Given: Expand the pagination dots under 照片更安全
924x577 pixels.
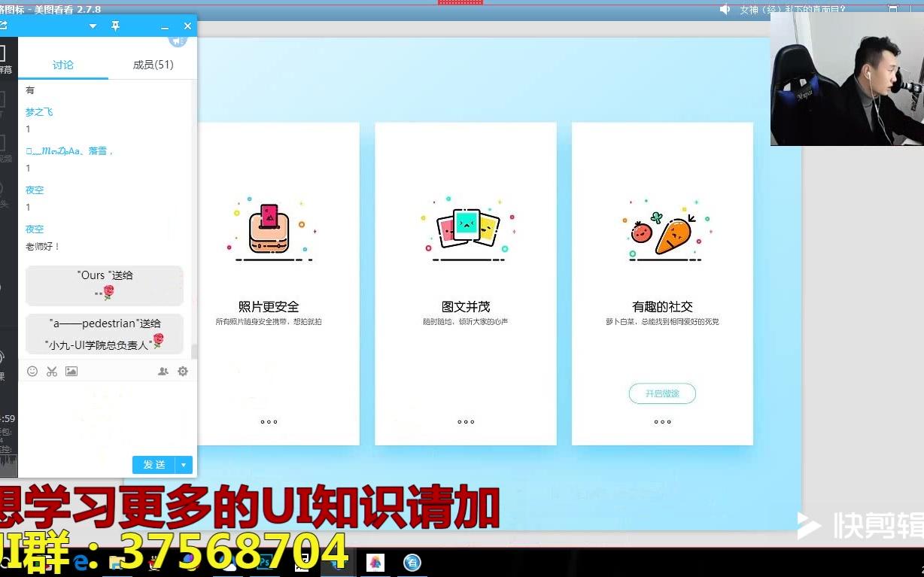Looking at the screenshot, I should coord(269,422).
